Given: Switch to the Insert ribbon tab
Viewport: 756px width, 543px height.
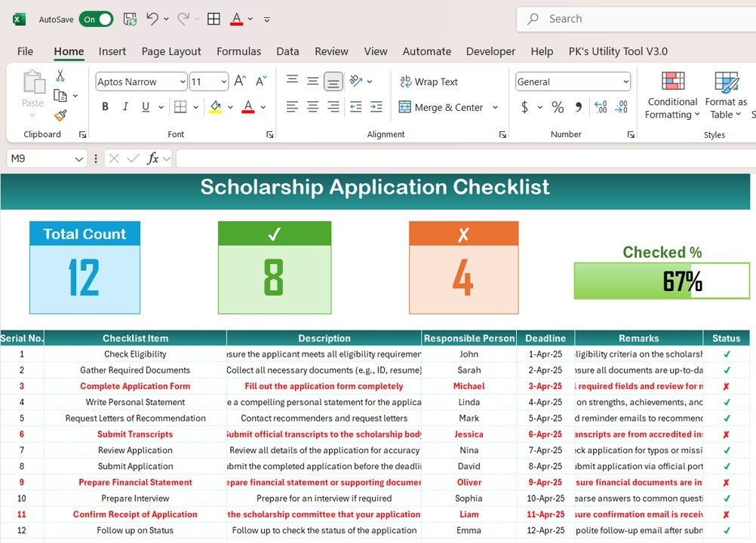Looking at the screenshot, I should 112,51.
